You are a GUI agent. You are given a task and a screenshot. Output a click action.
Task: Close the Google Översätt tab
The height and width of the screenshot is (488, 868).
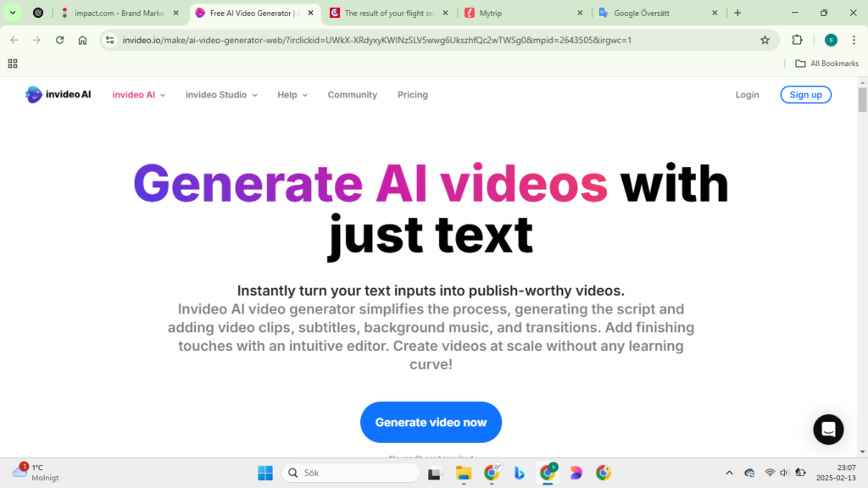715,13
